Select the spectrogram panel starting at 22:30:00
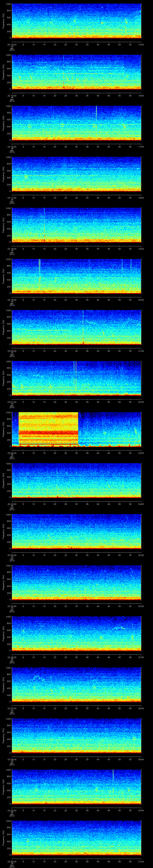 click(77, 838)
